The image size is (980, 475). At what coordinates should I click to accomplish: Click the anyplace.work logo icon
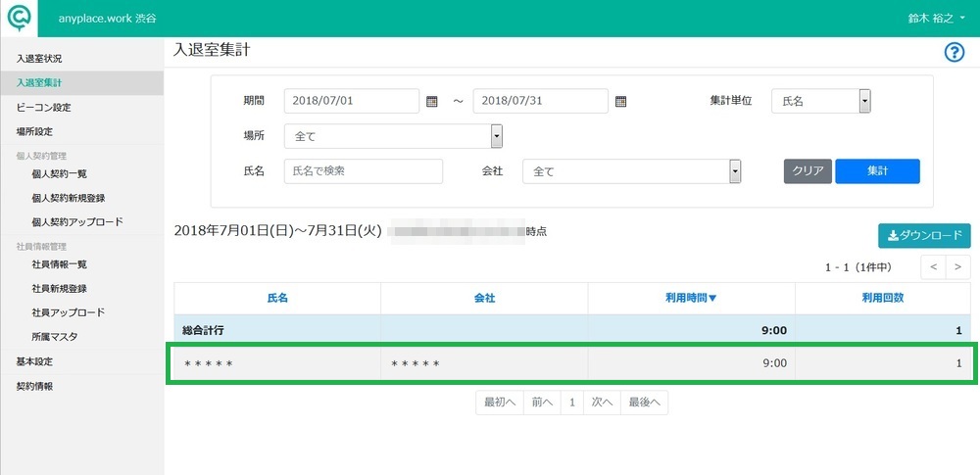coord(19,19)
